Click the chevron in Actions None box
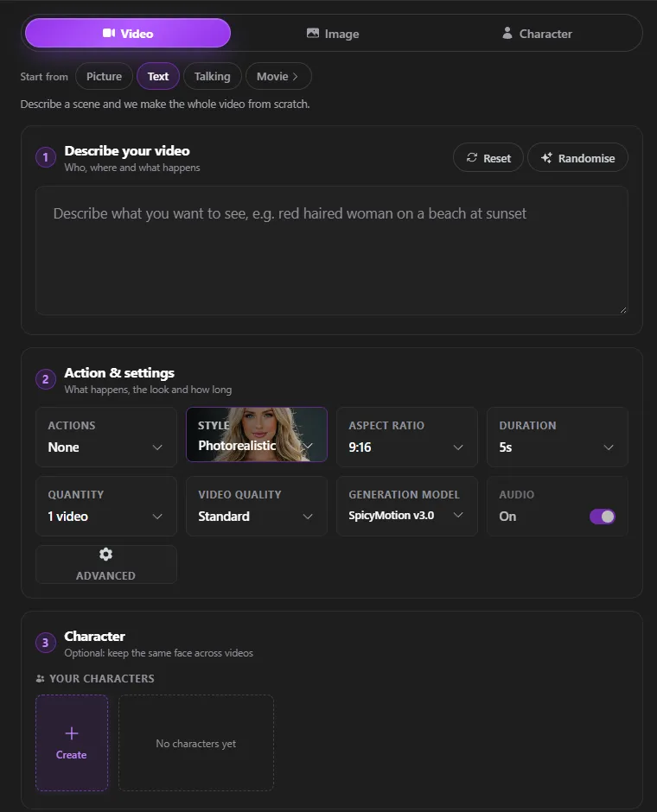Viewport: 657px width, 812px height. point(157,447)
